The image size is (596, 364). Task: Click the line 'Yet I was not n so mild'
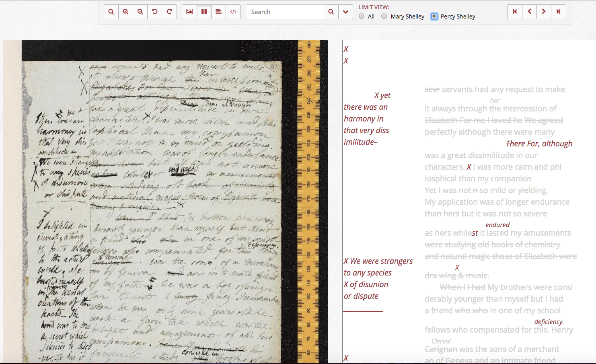(x=486, y=190)
